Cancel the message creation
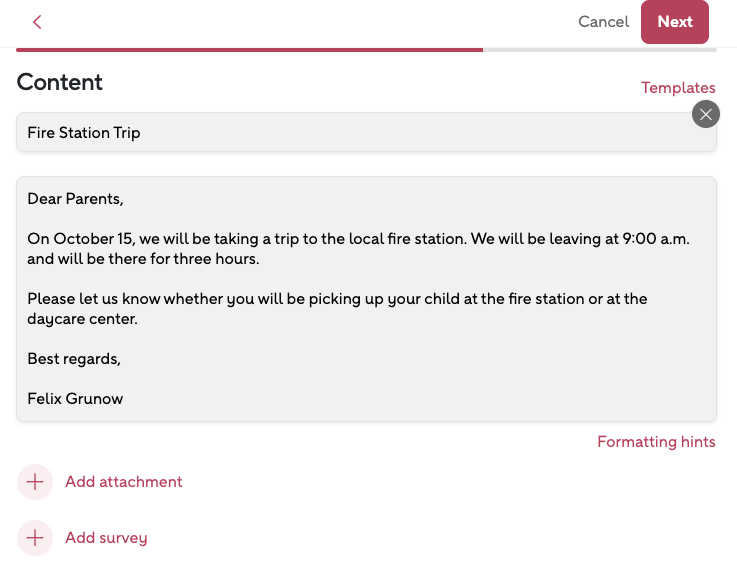 click(x=603, y=22)
